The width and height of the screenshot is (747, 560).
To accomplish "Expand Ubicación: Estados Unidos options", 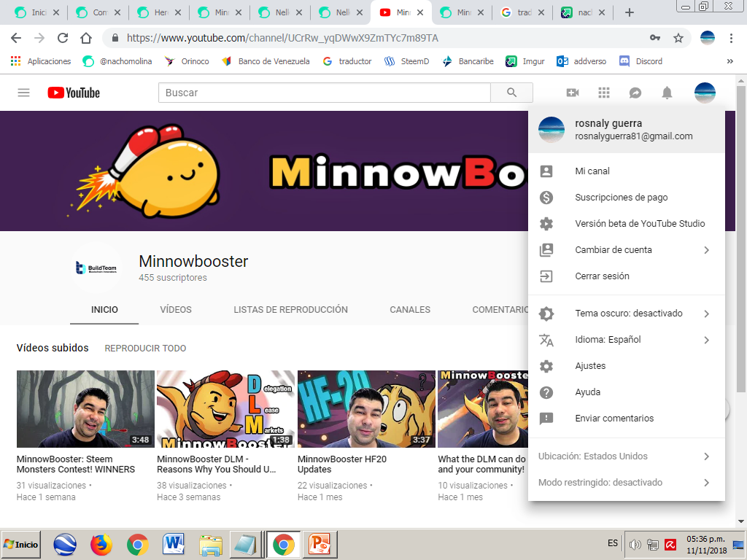I will click(706, 456).
